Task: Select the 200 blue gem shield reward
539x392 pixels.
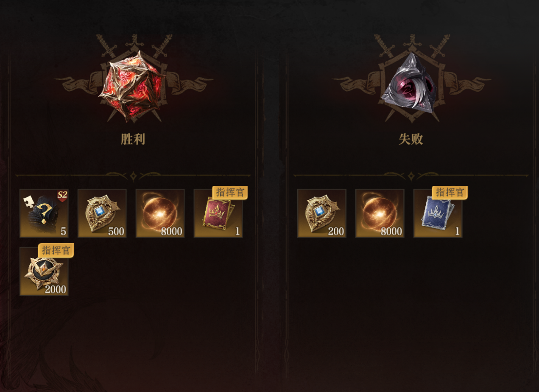Action: click(322, 213)
